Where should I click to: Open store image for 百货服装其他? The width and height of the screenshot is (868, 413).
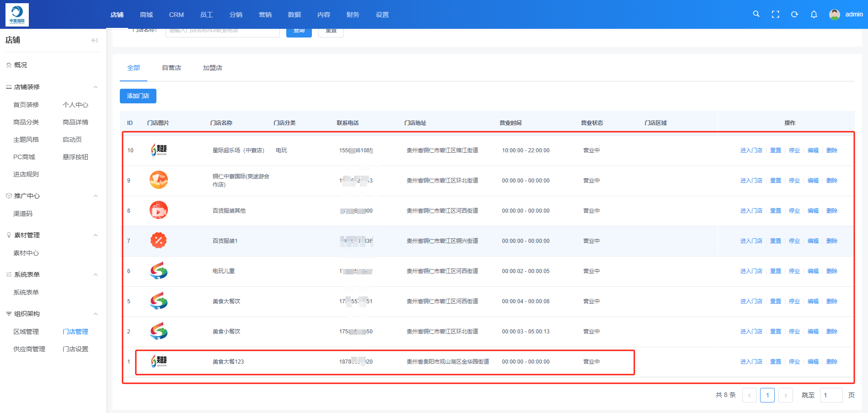pos(159,210)
